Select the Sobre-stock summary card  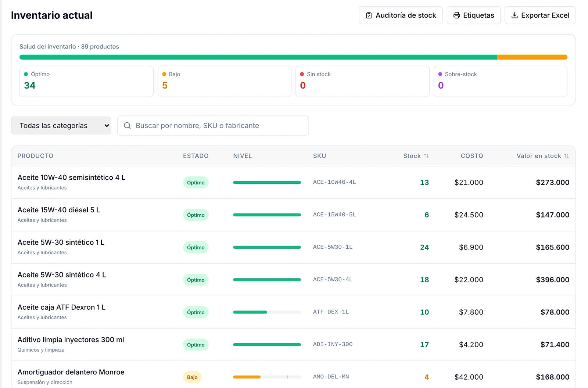[x=501, y=81]
